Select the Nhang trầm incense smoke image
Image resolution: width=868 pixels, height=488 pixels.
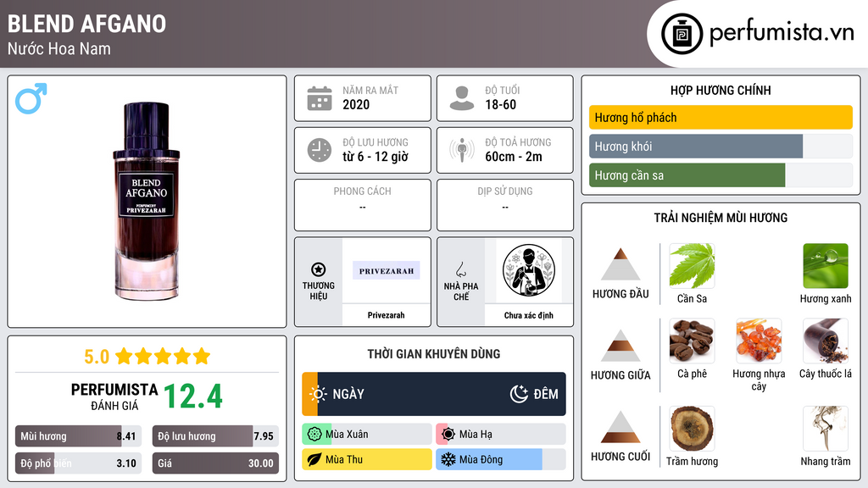point(826,429)
